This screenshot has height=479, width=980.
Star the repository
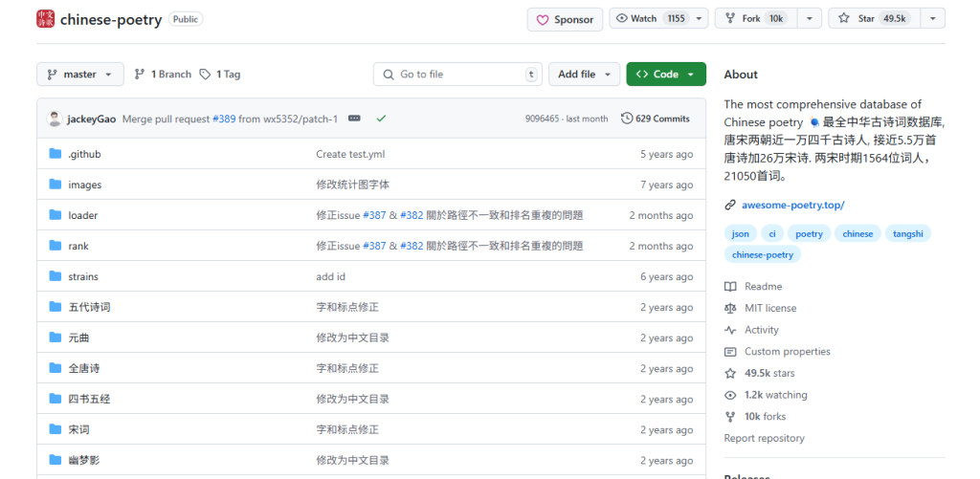point(875,19)
